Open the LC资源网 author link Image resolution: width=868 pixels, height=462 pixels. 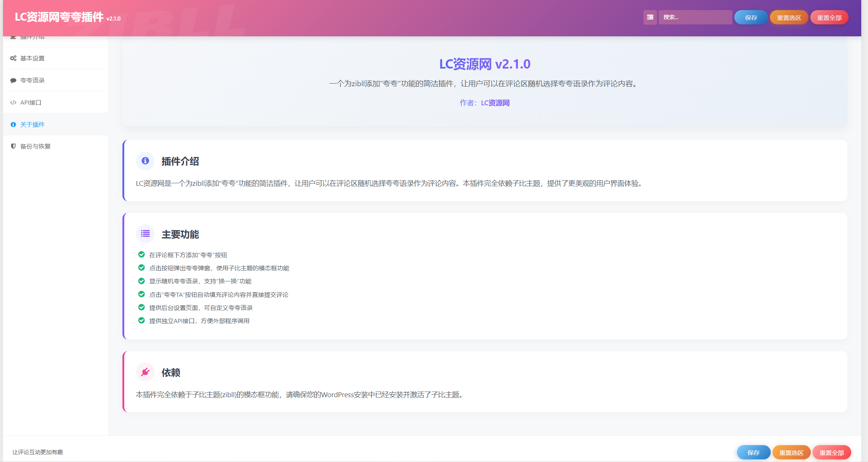[495, 103]
